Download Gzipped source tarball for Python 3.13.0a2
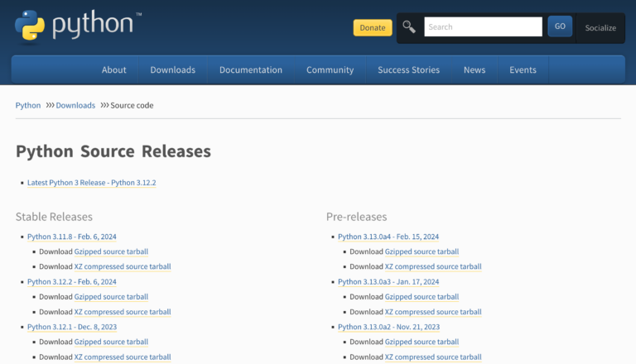 coord(422,342)
